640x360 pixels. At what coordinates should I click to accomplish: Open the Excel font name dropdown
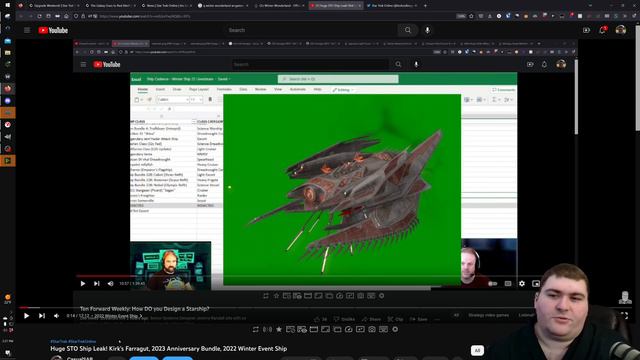pyautogui.click(x=173, y=100)
